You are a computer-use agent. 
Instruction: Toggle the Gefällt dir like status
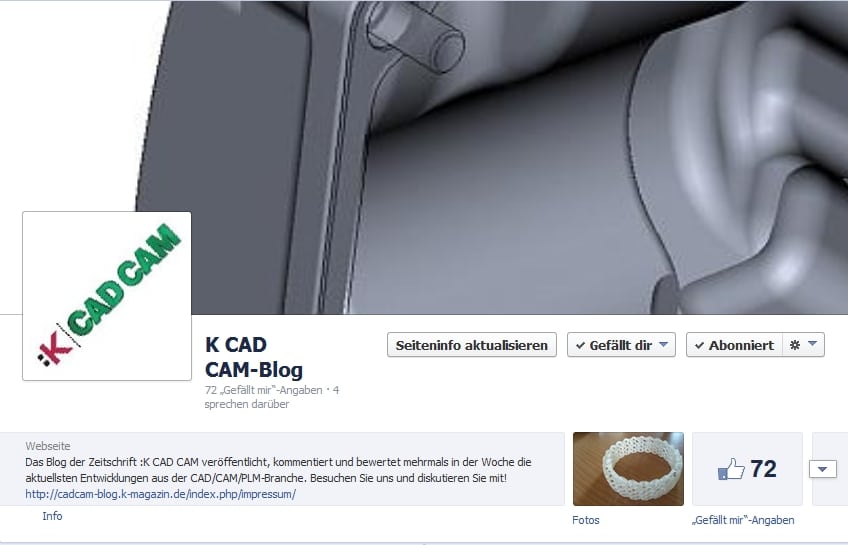621,345
